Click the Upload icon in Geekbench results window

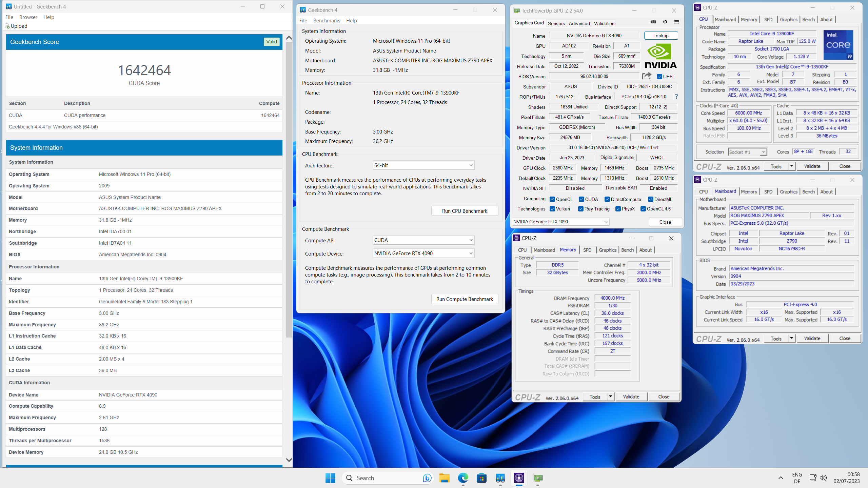click(7, 26)
